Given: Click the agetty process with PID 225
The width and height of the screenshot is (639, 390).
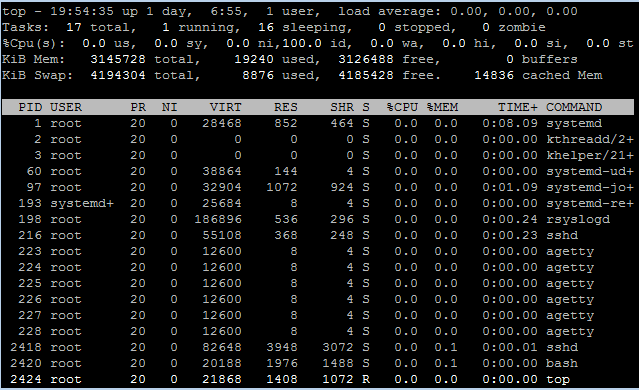Looking at the screenshot, I should tap(318, 283).
